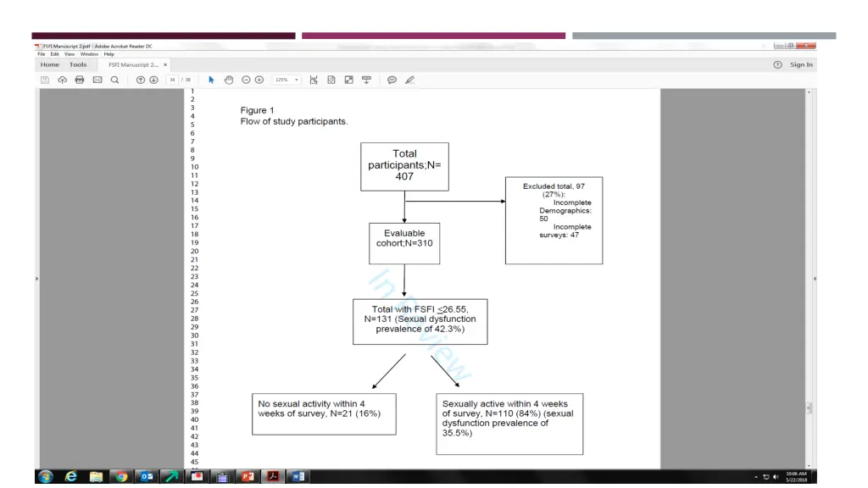Screen dimensions: 868x488
Task: Click the scrollbar up arrow
Action: pyautogui.click(x=809, y=91)
